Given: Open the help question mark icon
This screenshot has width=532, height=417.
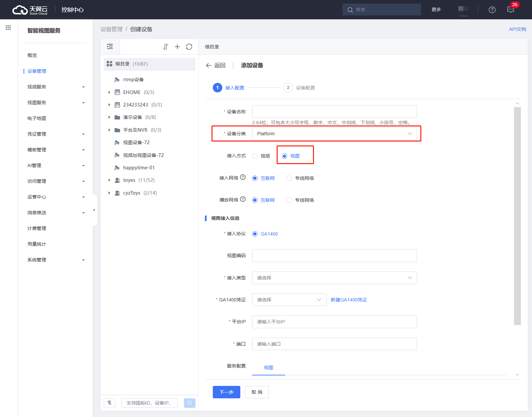Looking at the screenshot, I should coord(492,10).
